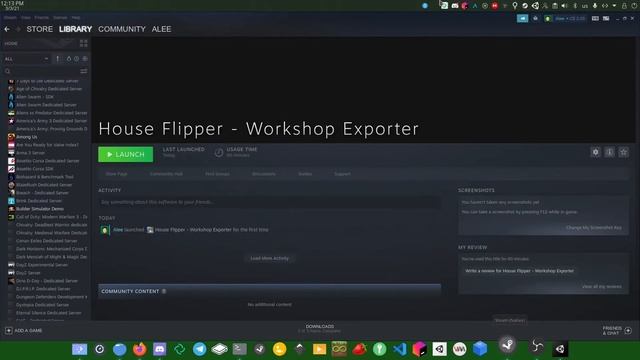Open Unity Hub from the dock
Viewport: 640px width, 360px height.
click(x=440, y=349)
